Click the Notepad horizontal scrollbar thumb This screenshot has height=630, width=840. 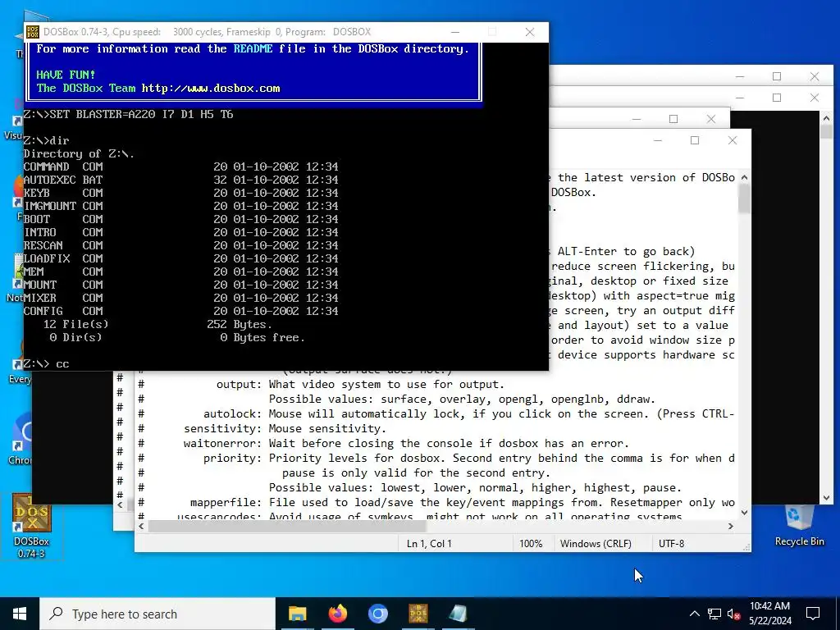[287, 527]
